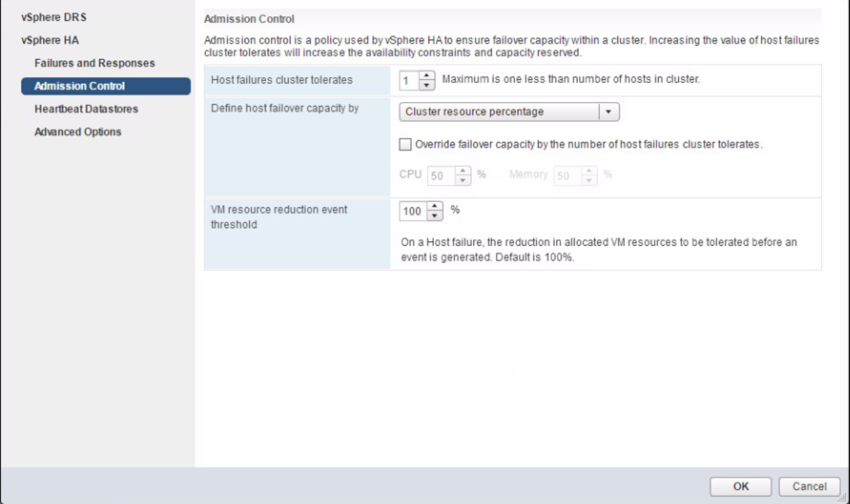
Task: Click the Memory percentage field
Action: coord(568,176)
